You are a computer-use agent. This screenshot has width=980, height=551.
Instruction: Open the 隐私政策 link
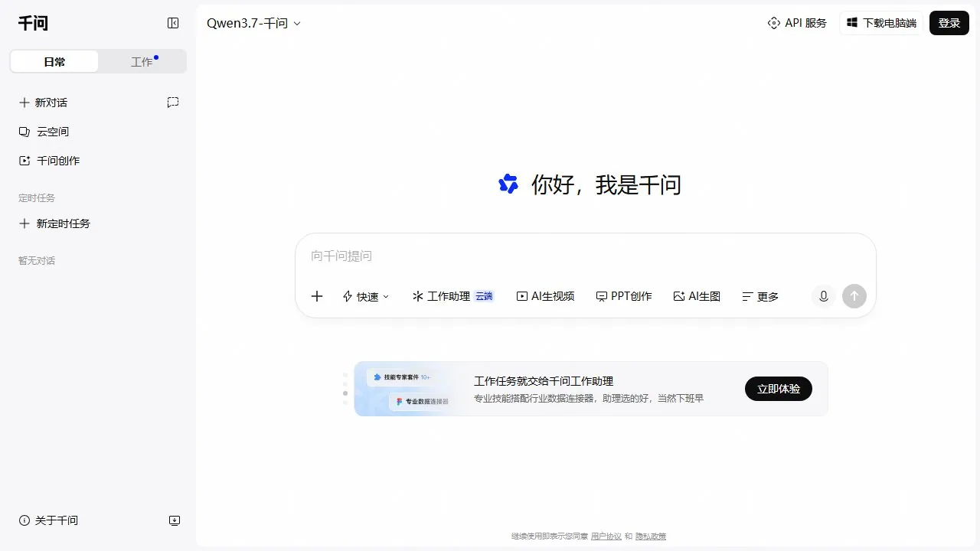pyautogui.click(x=651, y=536)
